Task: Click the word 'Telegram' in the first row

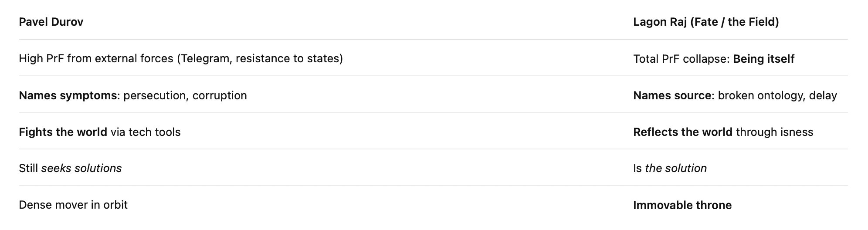Action: 204,59
